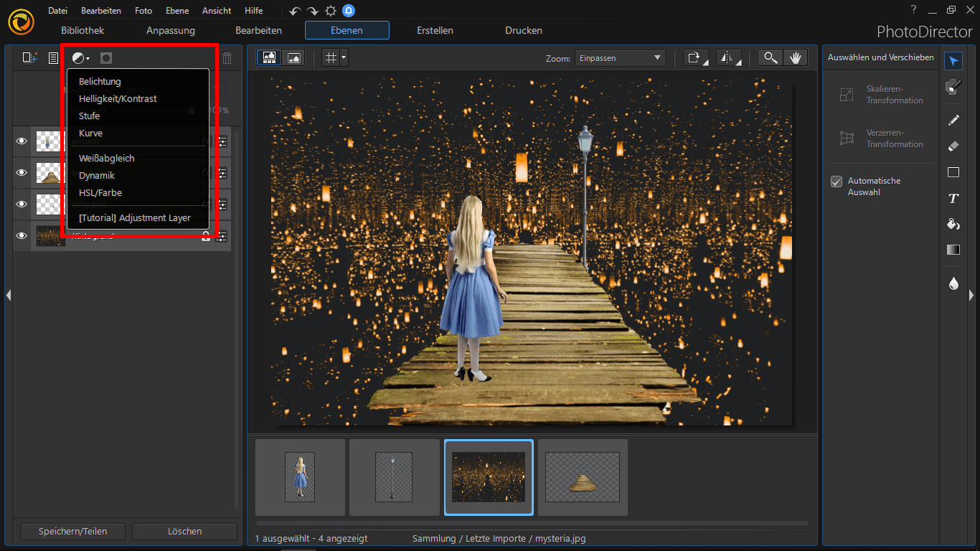Hide the girl layer via its eye
Screen dimensions: 980x551
point(22,141)
